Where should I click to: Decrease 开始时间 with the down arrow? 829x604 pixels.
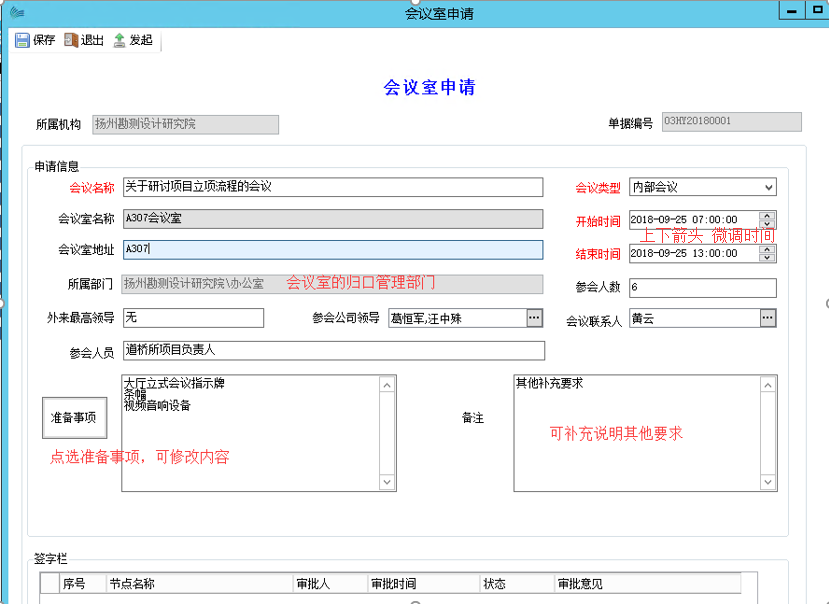point(767,224)
